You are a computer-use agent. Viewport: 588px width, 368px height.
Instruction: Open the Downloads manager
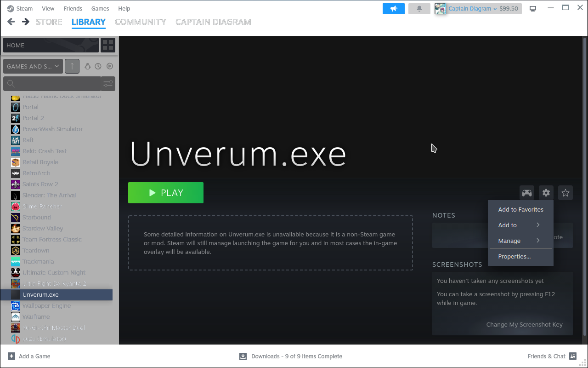(x=291, y=356)
